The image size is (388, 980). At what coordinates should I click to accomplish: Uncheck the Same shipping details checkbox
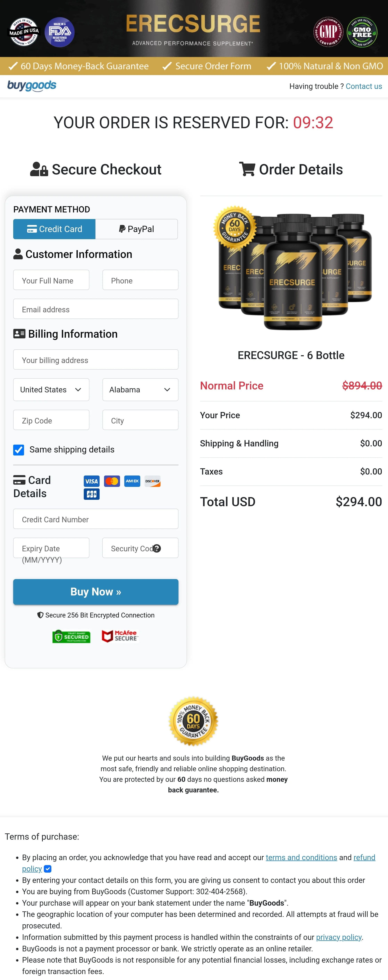click(19, 450)
